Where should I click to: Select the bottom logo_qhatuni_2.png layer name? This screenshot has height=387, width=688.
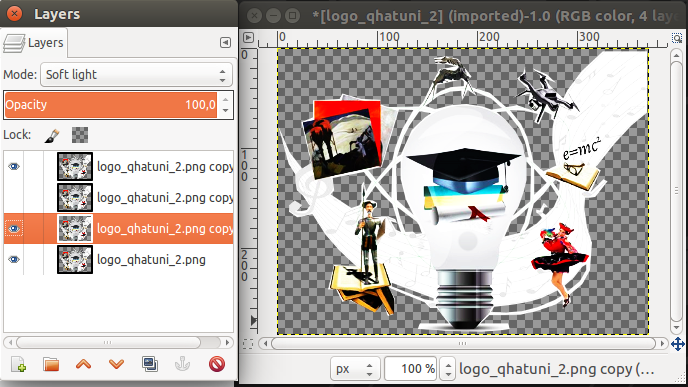coord(151,260)
